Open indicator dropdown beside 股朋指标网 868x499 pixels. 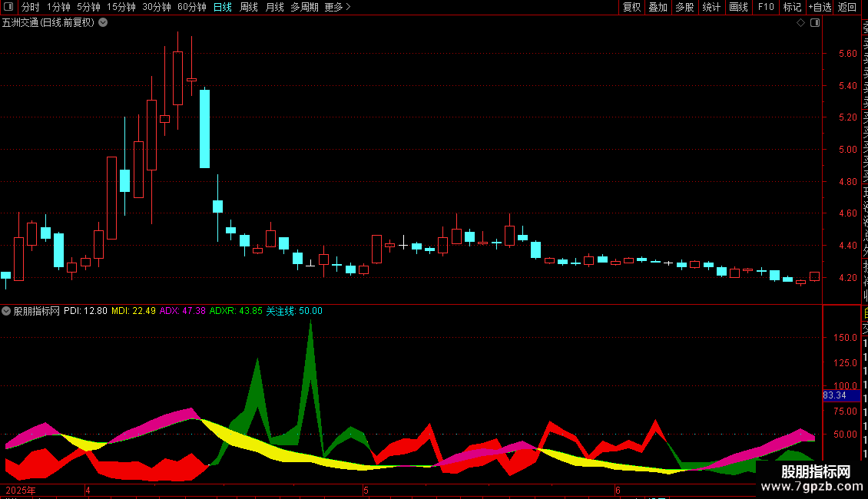pos(6,311)
